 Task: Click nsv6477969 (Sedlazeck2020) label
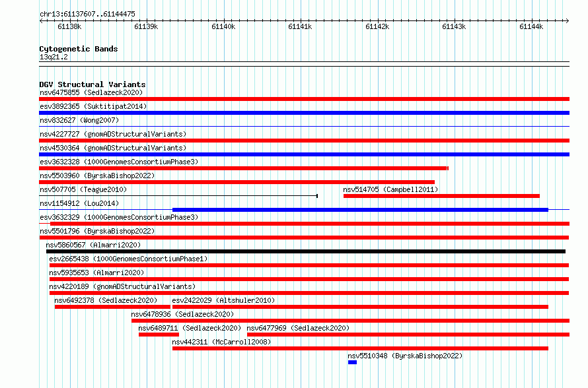[298, 328]
